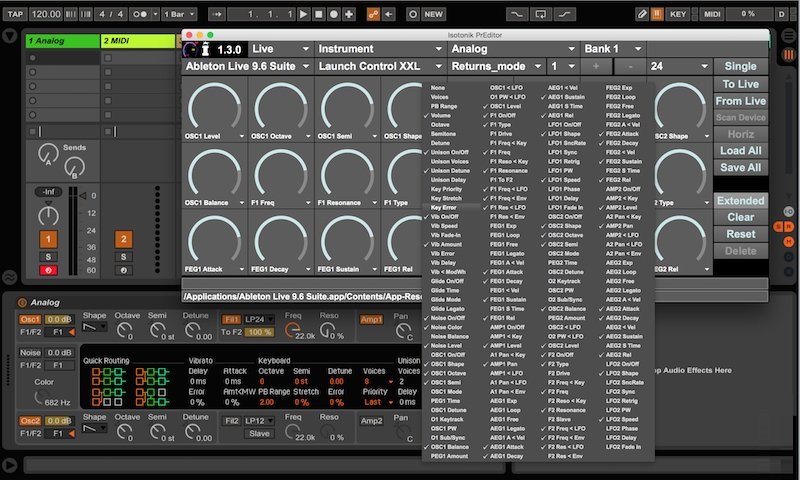This screenshot has height=480, width=800.
Task: Activate track 1 orange number button
Action: 48,239
